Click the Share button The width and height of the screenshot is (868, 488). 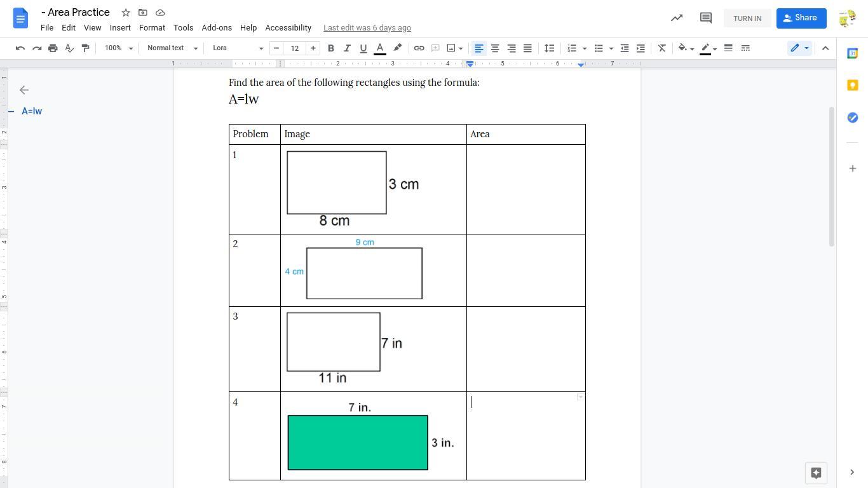(x=801, y=18)
